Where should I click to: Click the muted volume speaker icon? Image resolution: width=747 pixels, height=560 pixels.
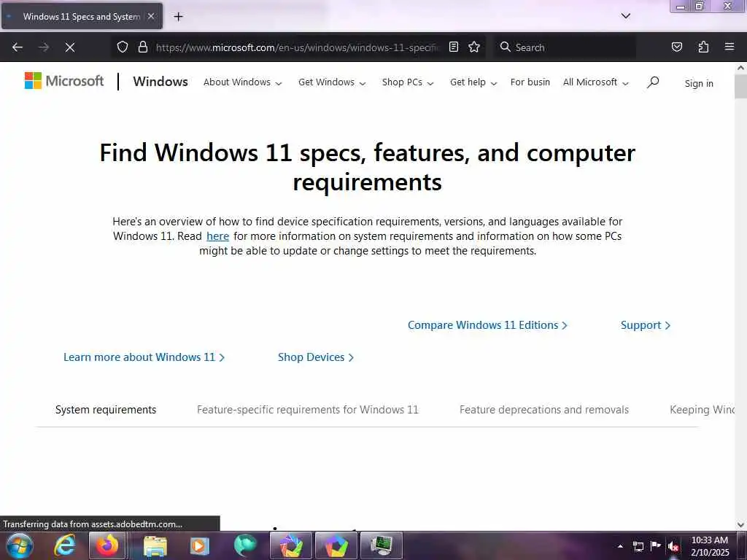tap(673, 547)
